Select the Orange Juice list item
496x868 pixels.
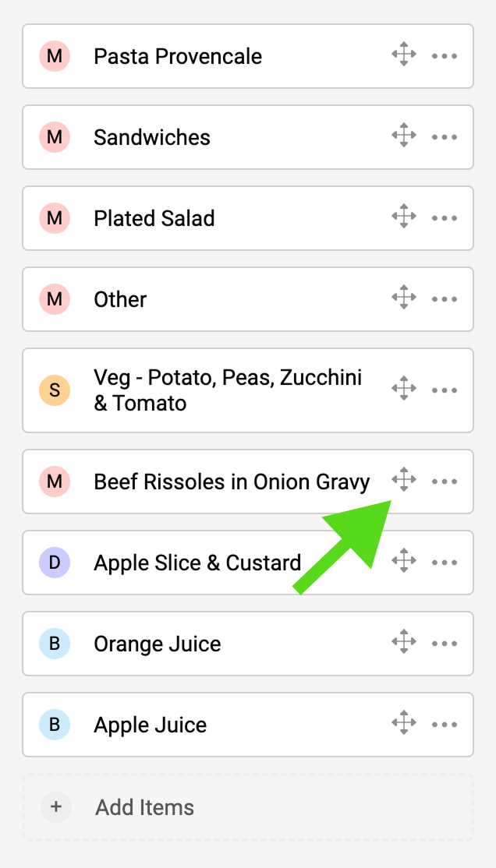point(158,644)
